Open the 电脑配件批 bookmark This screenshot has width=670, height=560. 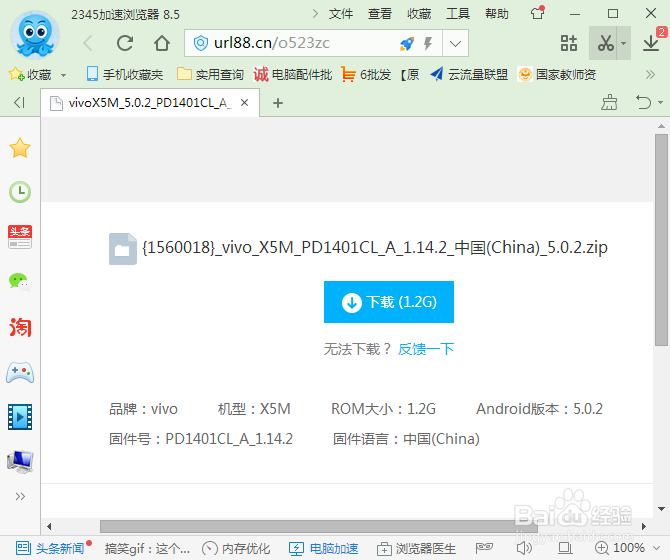[x=293, y=75]
